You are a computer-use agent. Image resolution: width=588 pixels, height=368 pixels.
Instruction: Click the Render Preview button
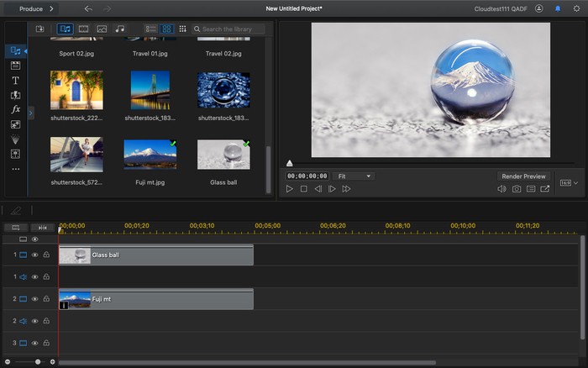(523, 176)
